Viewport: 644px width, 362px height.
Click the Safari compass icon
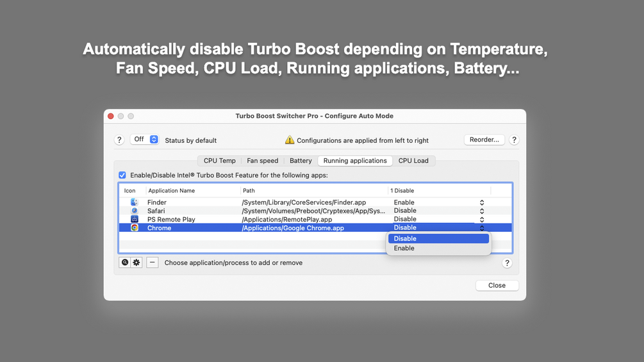click(x=135, y=211)
